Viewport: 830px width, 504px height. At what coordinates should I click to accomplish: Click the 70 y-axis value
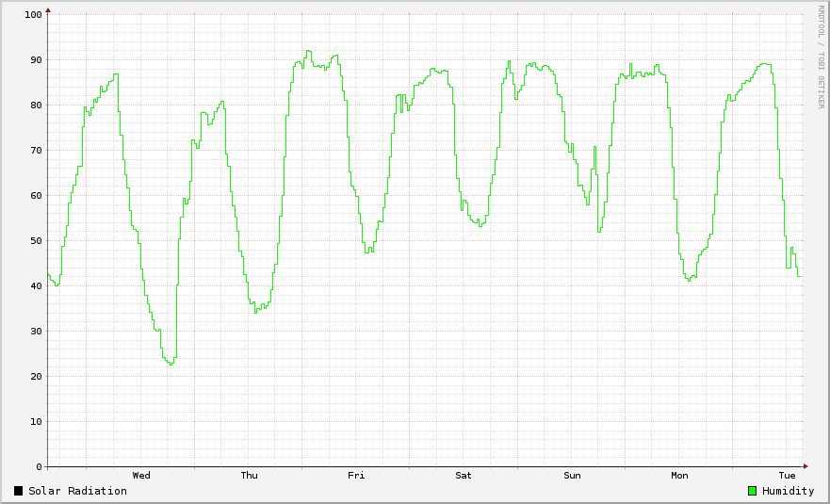pos(36,151)
